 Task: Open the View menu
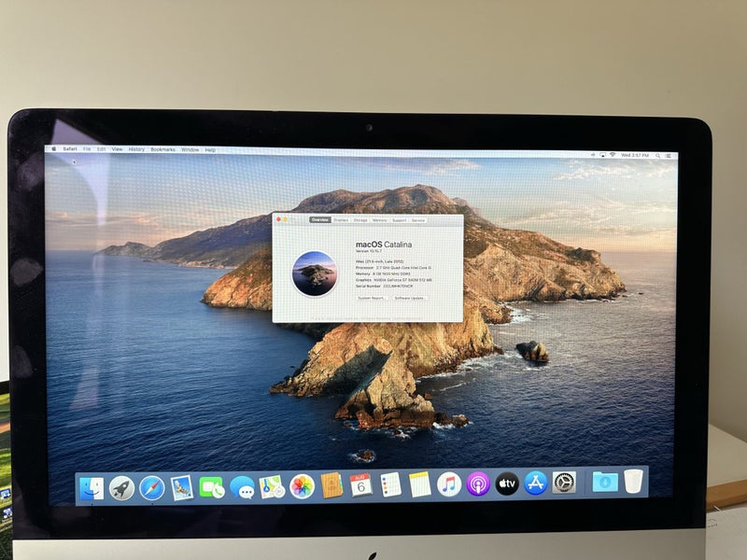(x=117, y=149)
